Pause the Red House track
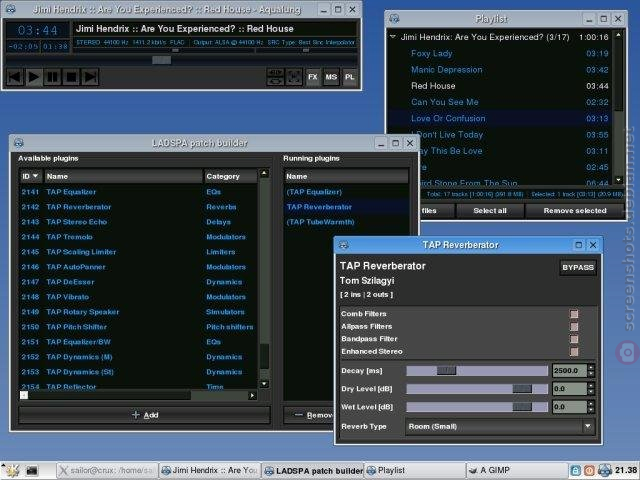The width and height of the screenshot is (640, 480). (53, 77)
